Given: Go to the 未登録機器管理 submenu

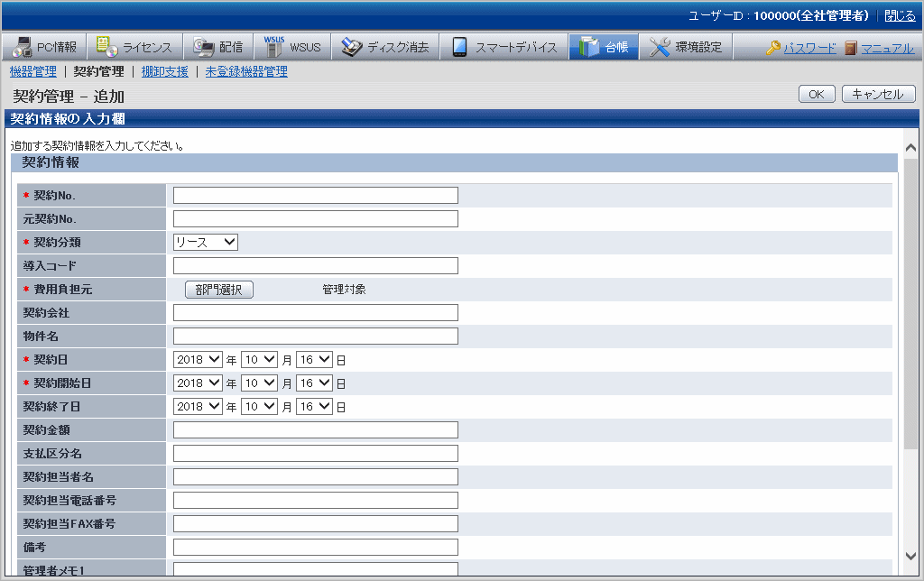Looking at the screenshot, I should coord(245,71).
